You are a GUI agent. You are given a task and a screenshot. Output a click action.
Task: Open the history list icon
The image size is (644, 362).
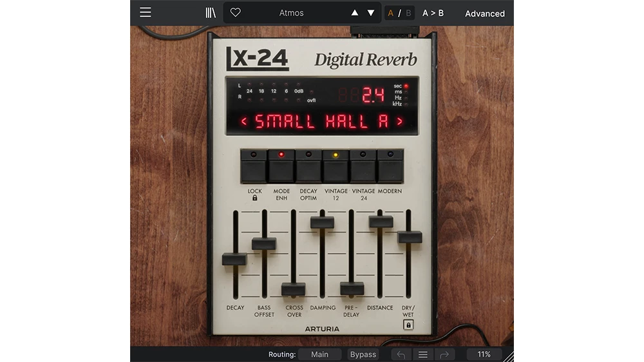(422, 354)
